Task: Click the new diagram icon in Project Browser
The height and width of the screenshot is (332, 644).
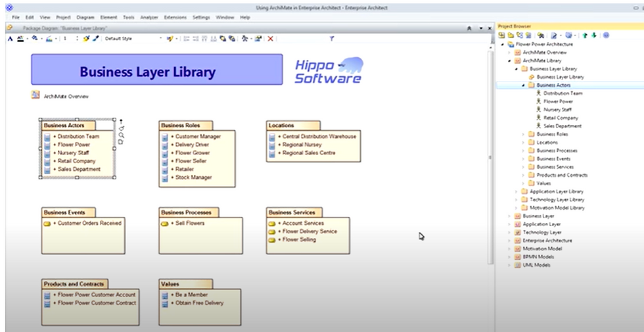Action: click(520, 36)
